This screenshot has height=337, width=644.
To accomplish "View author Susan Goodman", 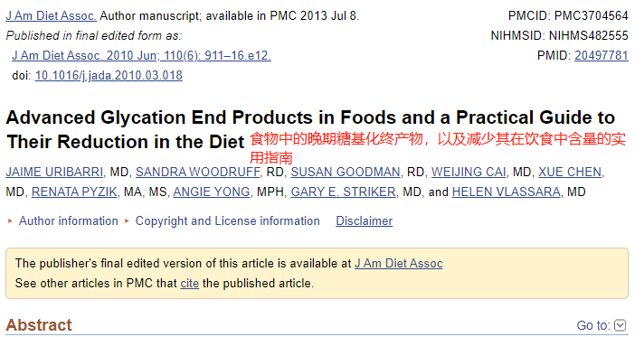I will pyautogui.click(x=346, y=172).
